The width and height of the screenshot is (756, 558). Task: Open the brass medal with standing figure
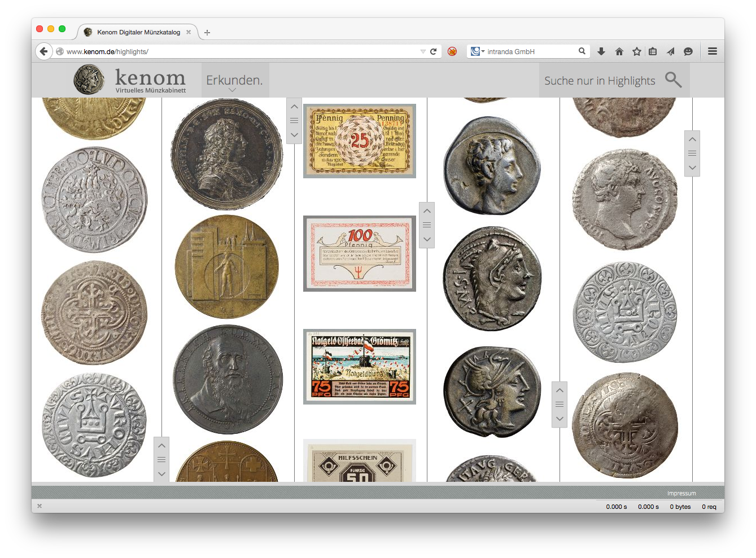(x=227, y=267)
